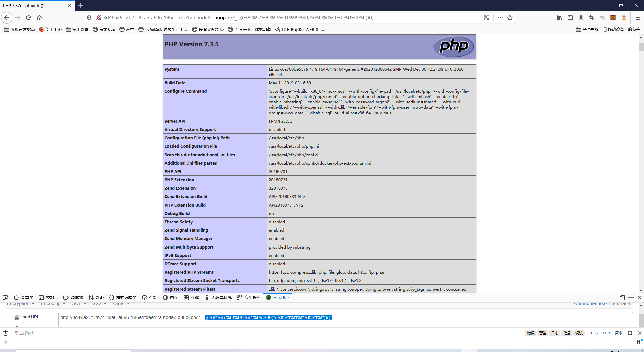This screenshot has height=352, width=644.
Task: Toggle the 错误 (Errors) console filter
Action: pyautogui.click(x=530, y=333)
